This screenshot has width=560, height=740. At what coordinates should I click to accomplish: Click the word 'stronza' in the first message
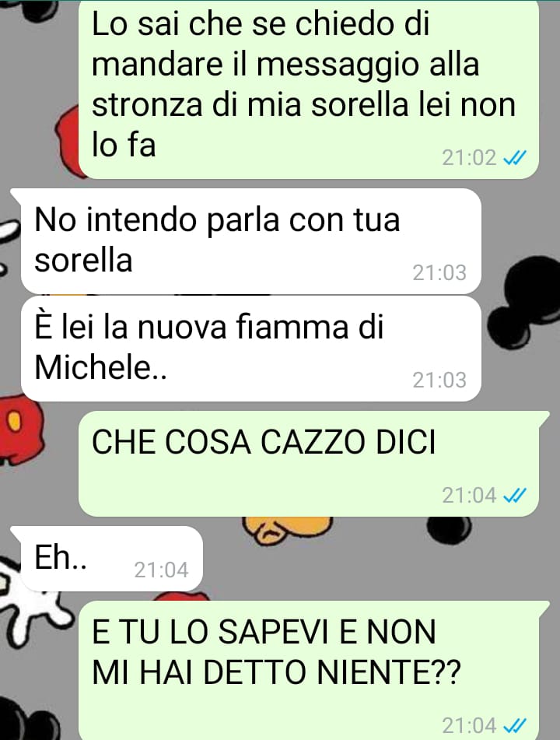(x=148, y=105)
